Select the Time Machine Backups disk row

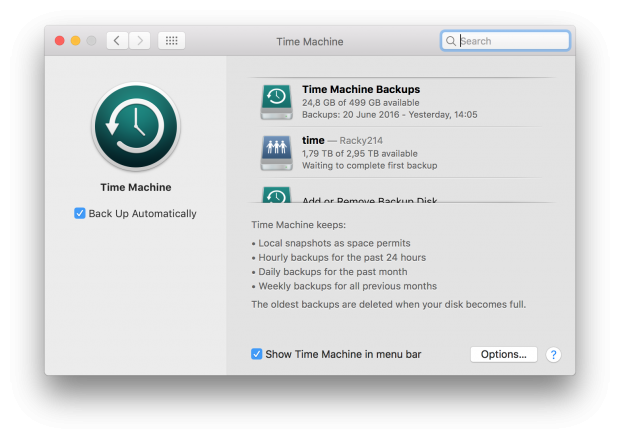coord(401,102)
